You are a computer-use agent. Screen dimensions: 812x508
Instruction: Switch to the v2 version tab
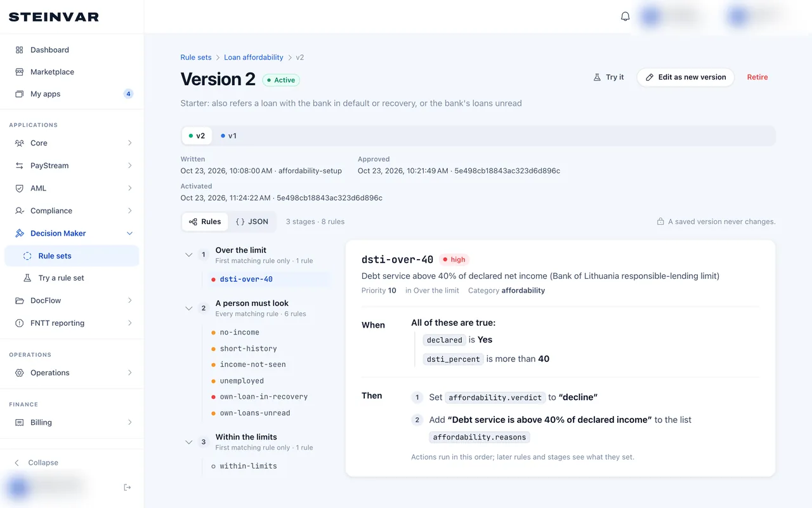click(197, 136)
